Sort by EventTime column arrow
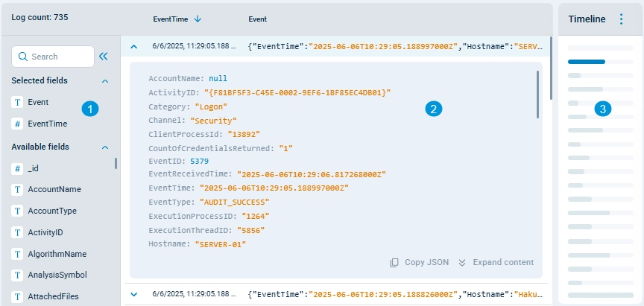This screenshot has width=644, height=306. (198, 19)
